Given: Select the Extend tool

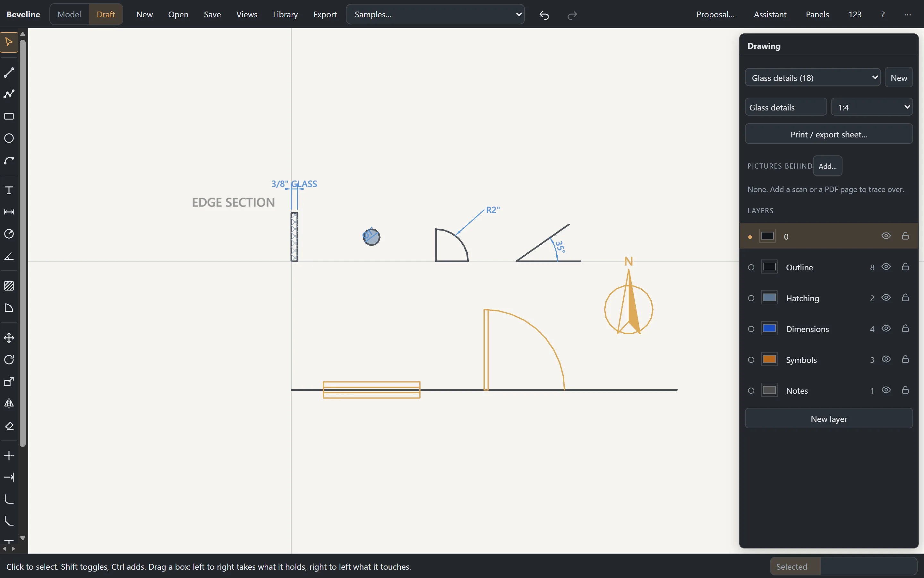Looking at the screenshot, I should (x=9, y=477).
